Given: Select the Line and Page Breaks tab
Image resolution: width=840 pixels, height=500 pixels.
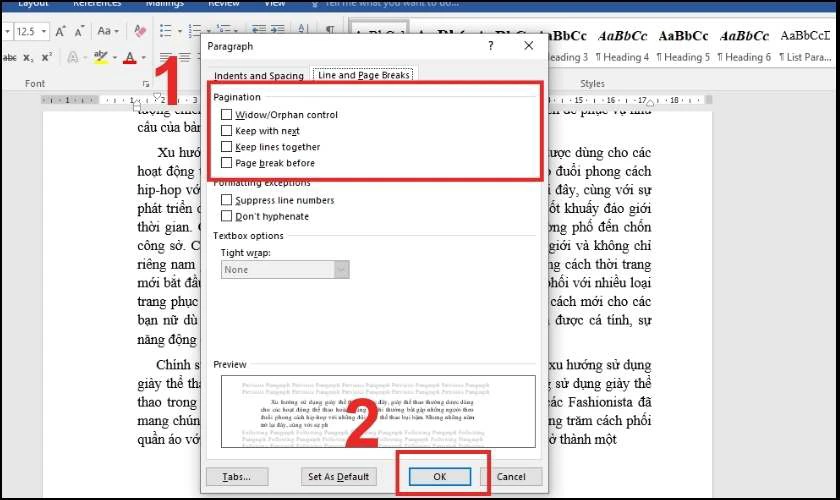Looking at the screenshot, I should (363, 75).
